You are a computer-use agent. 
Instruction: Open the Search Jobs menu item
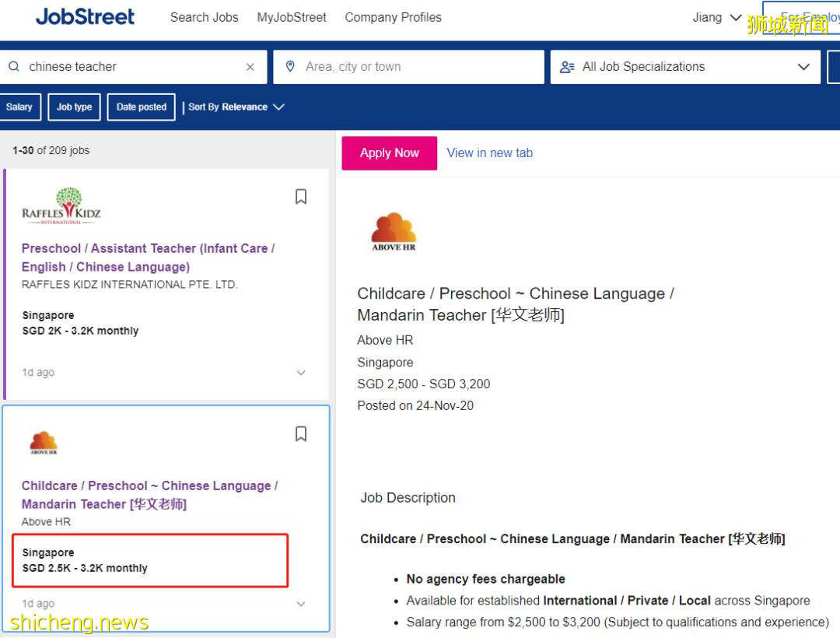[x=205, y=17]
